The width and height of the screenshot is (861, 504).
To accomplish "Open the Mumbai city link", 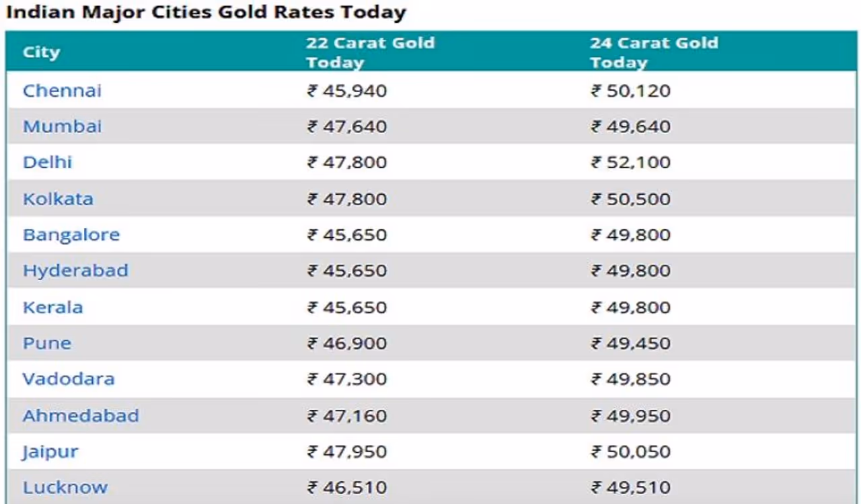I will point(62,126).
